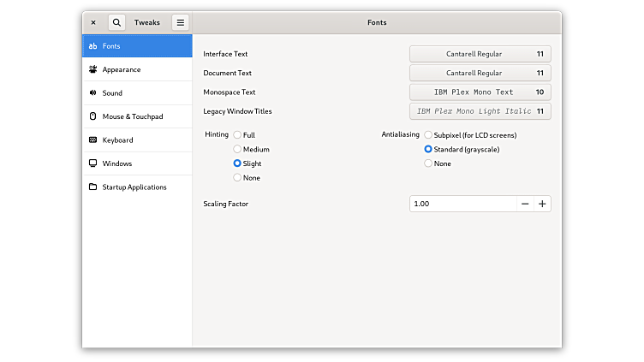The height and width of the screenshot is (362, 644).
Task: Open Interface Text font chooser
Action: [480, 54]
